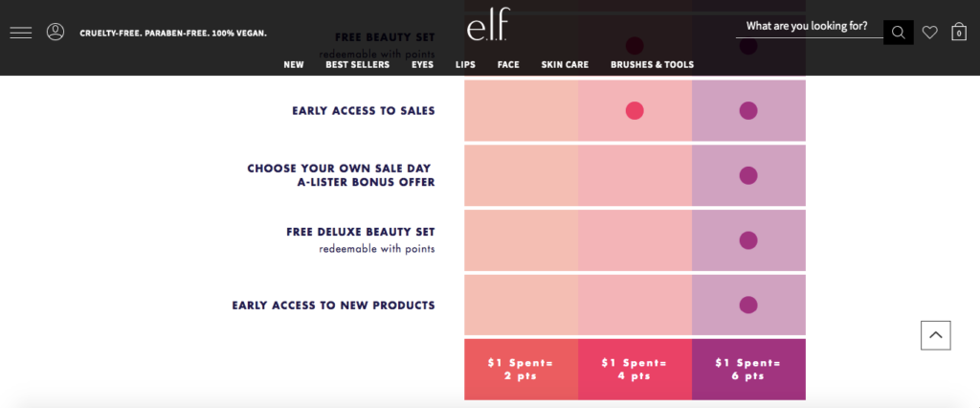The height and width of the screenshot is (408, 980).
Task: Select the LIPS category
Action: pos(466,64)
